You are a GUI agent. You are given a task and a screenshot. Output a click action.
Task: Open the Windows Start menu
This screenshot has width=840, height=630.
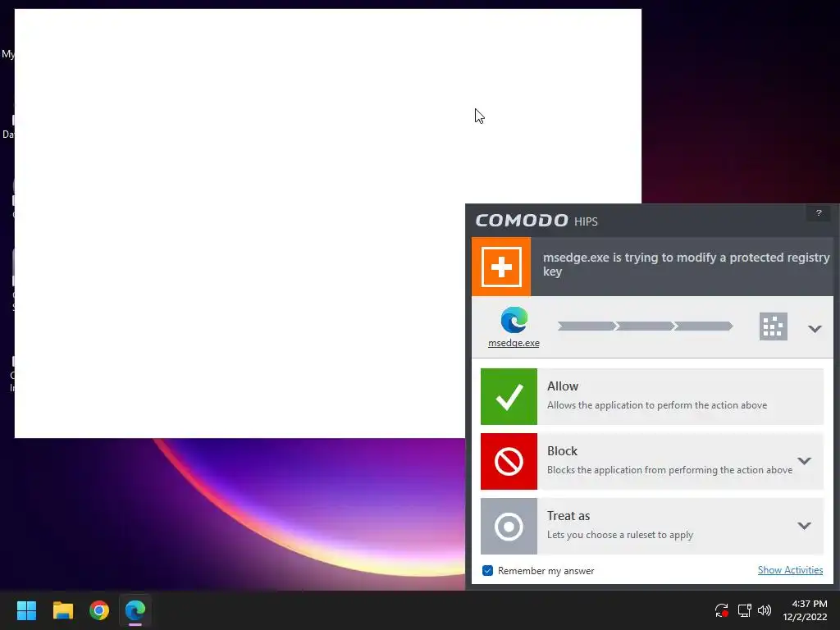coord(26,610)
